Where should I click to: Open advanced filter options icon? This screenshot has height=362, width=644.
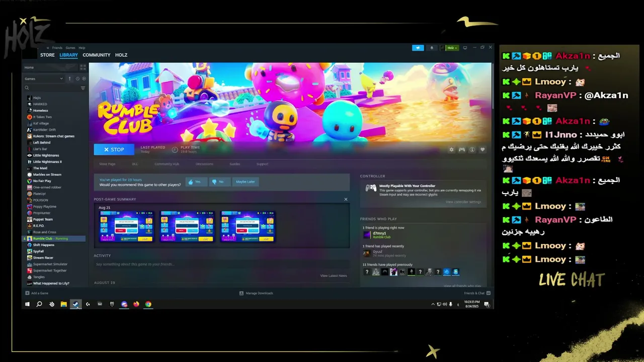pos(83,88)
